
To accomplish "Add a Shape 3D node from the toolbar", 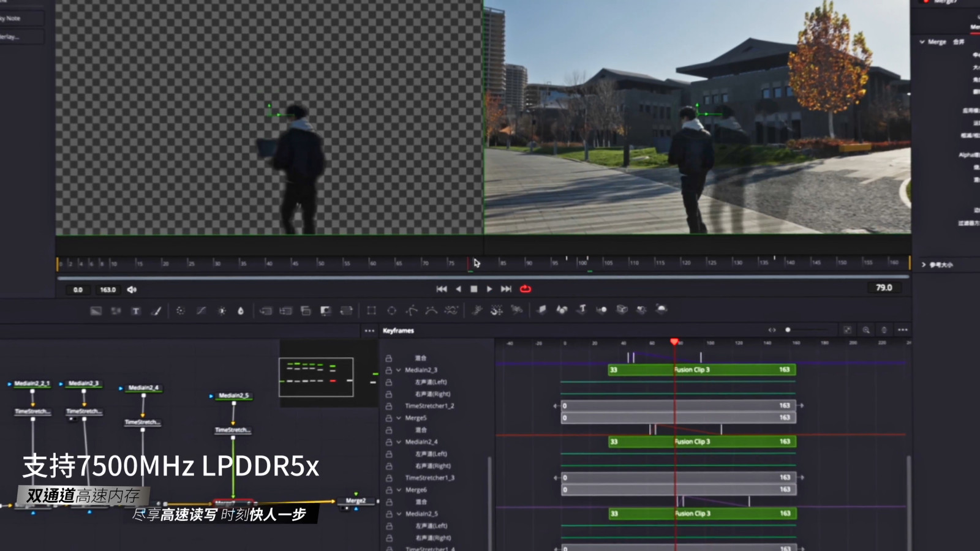I will tap(562, 310).
